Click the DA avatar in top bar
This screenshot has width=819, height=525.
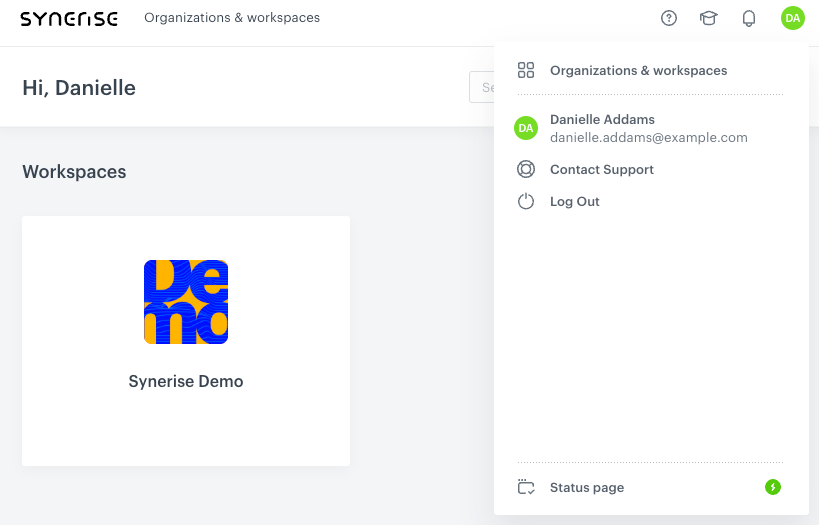pos(792,18)
